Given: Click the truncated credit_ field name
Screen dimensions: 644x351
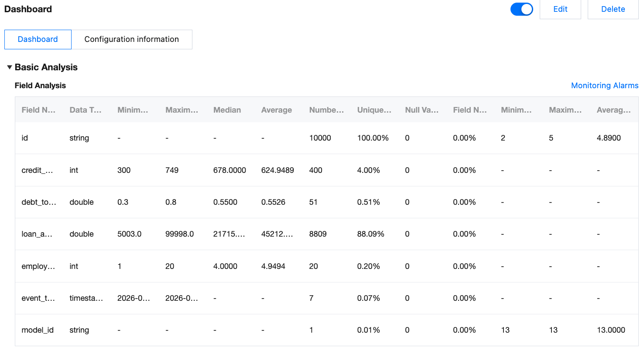Looking at the screenshot, I should 37,170.
